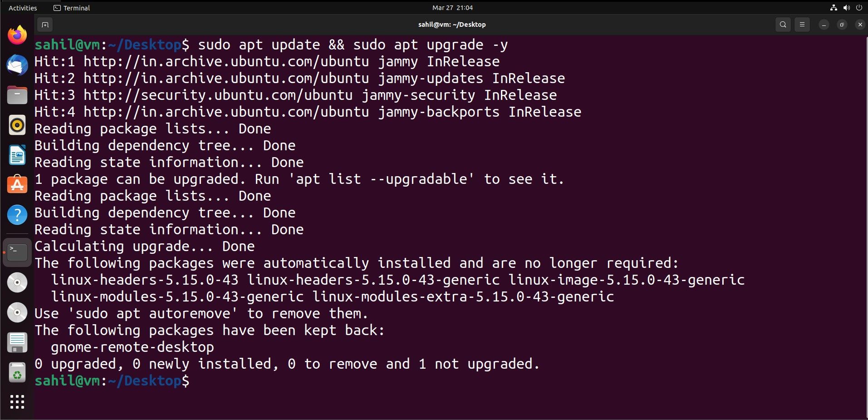Click the Terminal app menu item
868x420 pixels.
pyautogui.click(x=71, y=8)
